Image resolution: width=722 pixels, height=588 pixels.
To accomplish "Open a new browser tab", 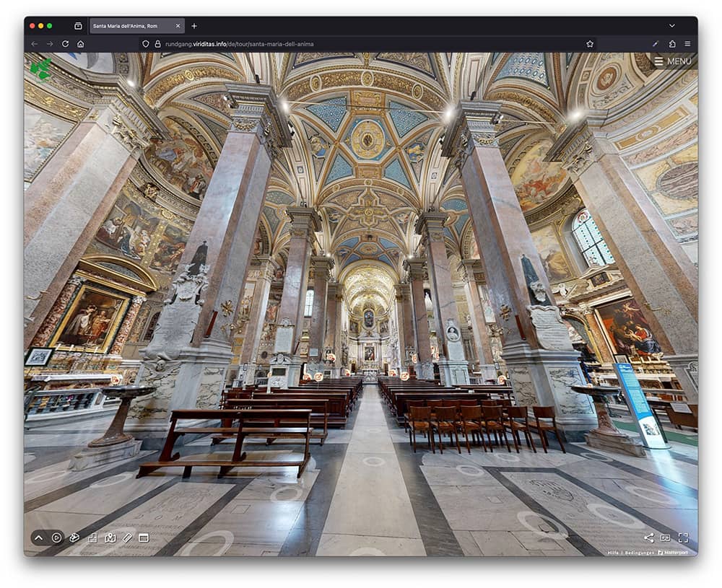I will point(193,26).
